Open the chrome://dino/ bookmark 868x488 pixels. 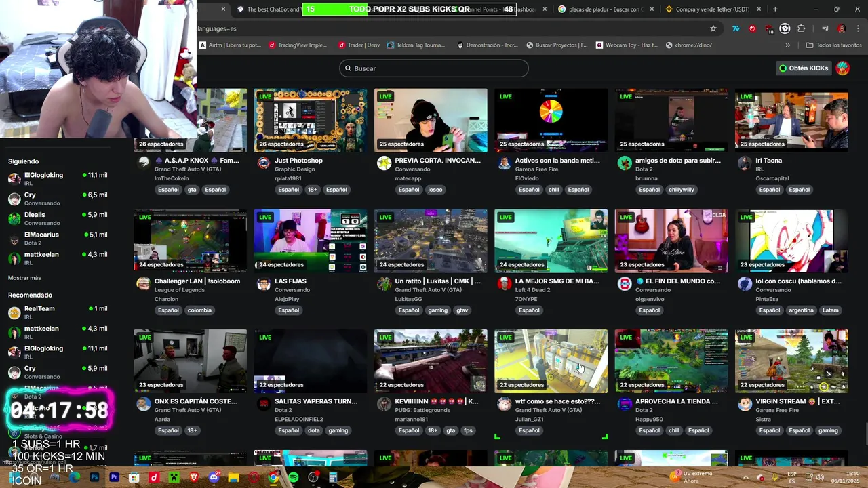tap(688, 45)
